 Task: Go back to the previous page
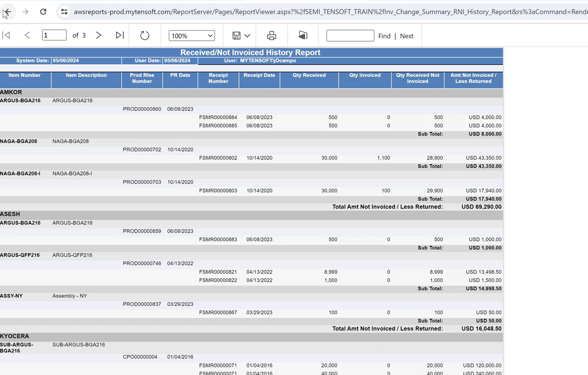coord(28,35)
